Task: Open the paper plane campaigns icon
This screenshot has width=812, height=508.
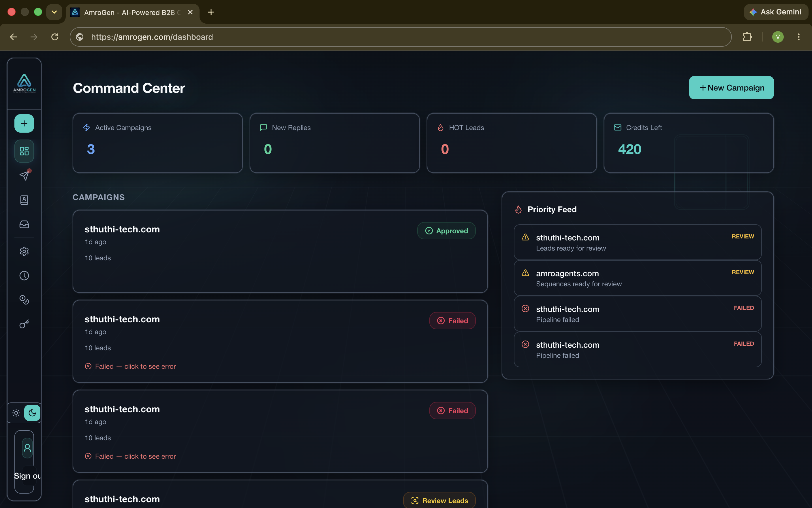Action: coord(24,175)
